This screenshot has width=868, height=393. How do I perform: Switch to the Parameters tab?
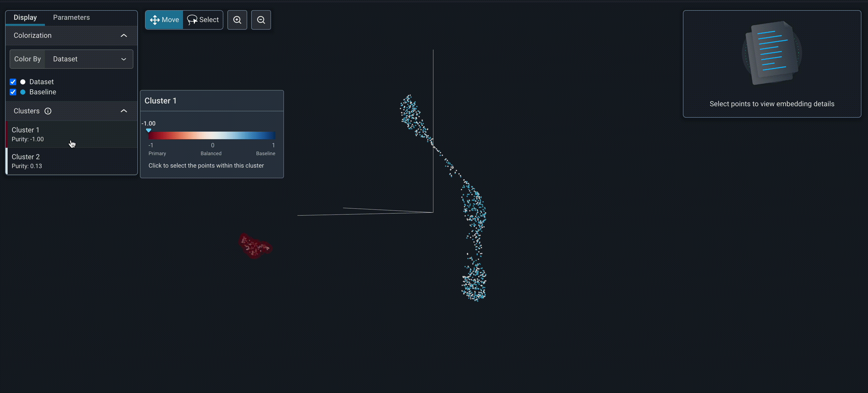71,17
